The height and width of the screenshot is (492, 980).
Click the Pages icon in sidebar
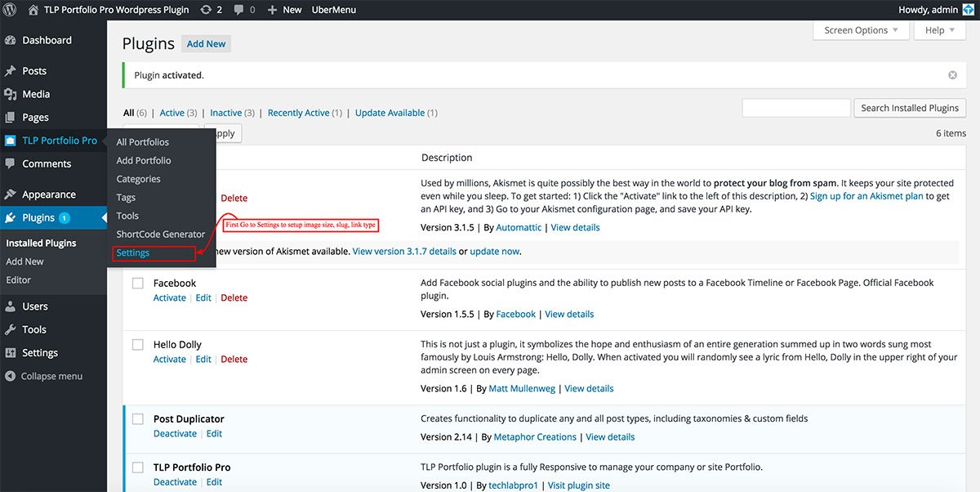pos(11,117)
